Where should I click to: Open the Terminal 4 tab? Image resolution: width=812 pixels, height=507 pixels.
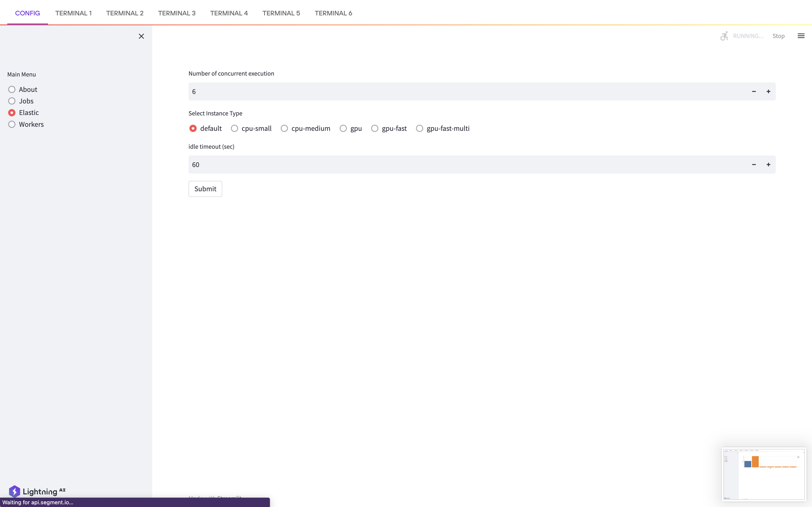click(x=229, y=13)
